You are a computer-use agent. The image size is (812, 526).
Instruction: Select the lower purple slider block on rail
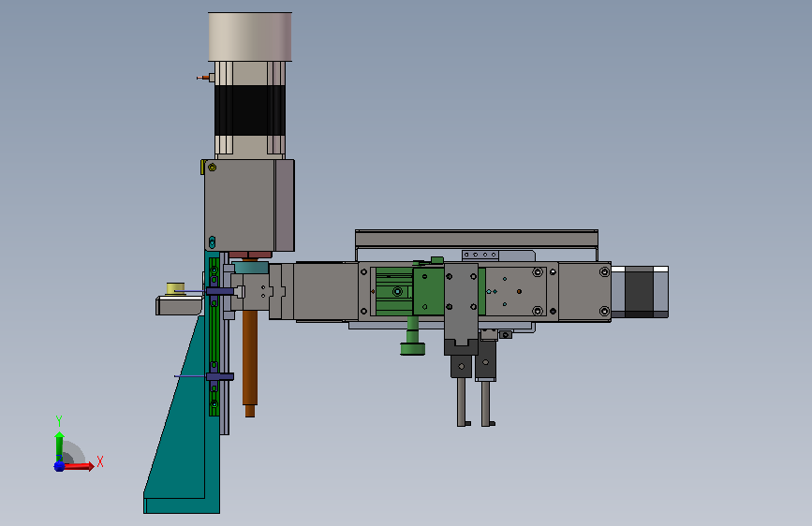pyautogui.click(x=220, y=376)
